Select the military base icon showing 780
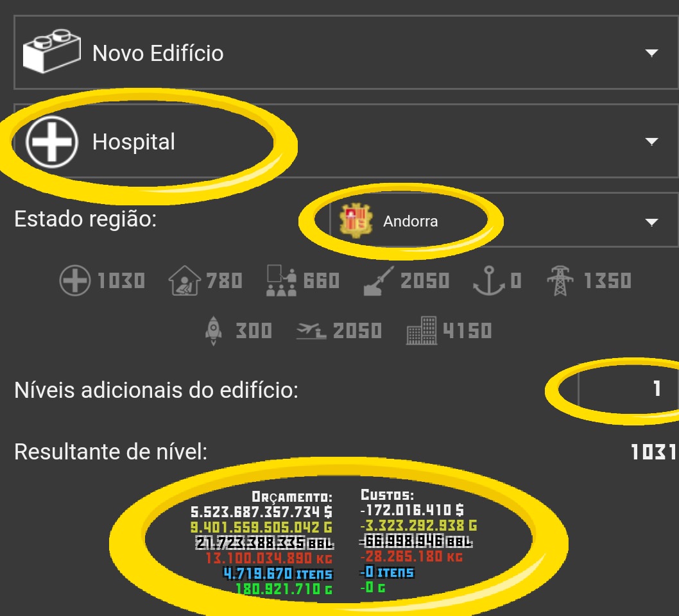The image size is (679, 616). click(x=184, y=280)
